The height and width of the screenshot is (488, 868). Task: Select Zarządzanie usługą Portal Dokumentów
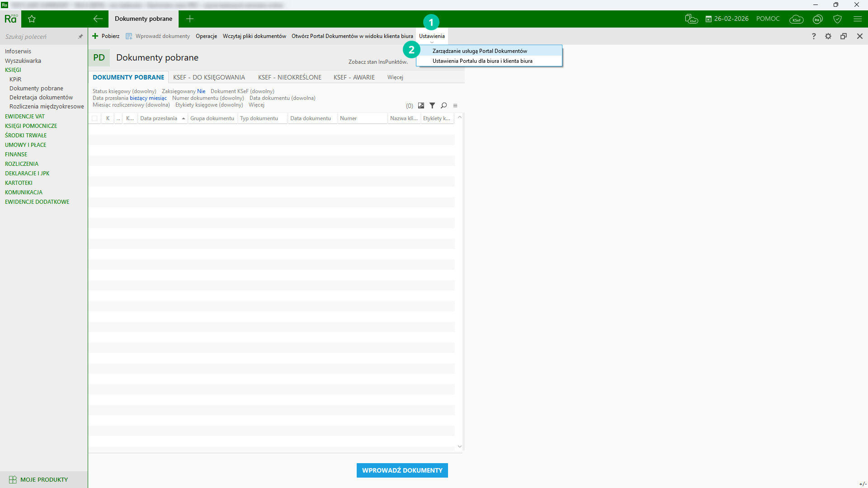coord(480,51)
